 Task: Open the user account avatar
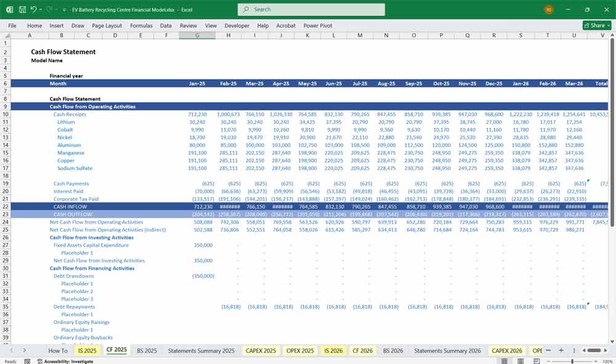(x=549, y=10)
